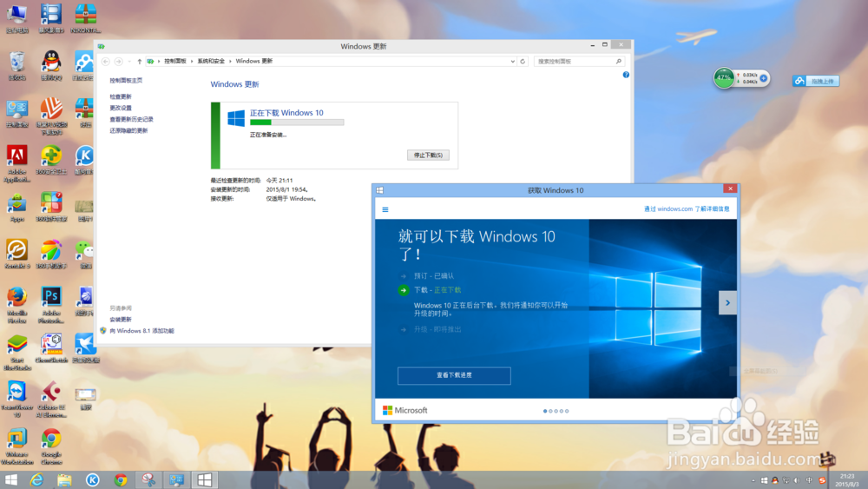Launch the Google Chrome desktop icon
The image size is (868, 489).
pos(51,446)
